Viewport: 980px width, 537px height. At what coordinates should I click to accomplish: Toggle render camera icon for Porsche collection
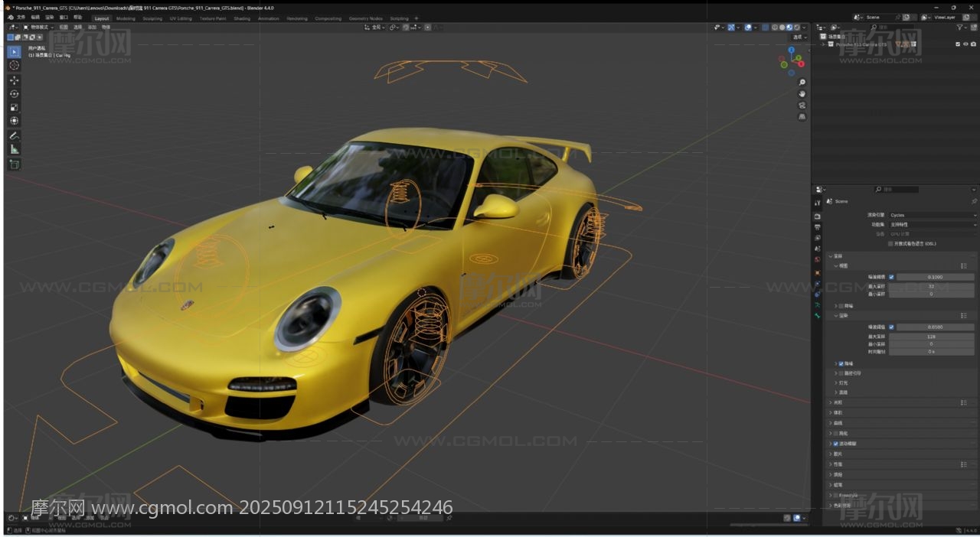[x=973, y=44]
